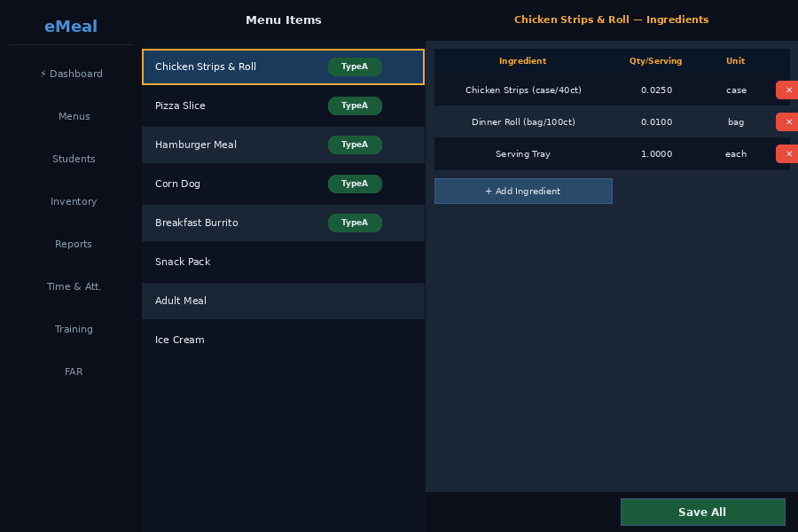Remove the Dinner Roll ingredient
The height and width of the screenshot is (532, 798).
pyautogui.click(x=787, y=122)
